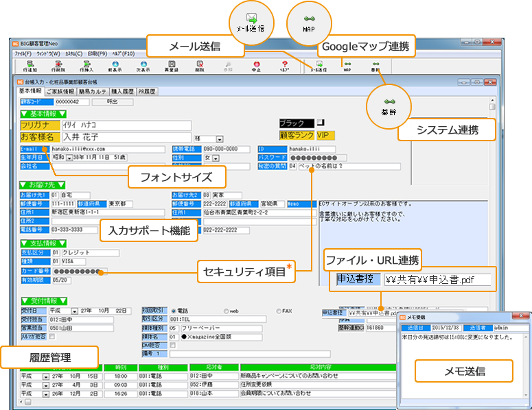This screenshot has width=532, height=410.
Task: Click the メール送信 toolbar icon
Action: 319,66
